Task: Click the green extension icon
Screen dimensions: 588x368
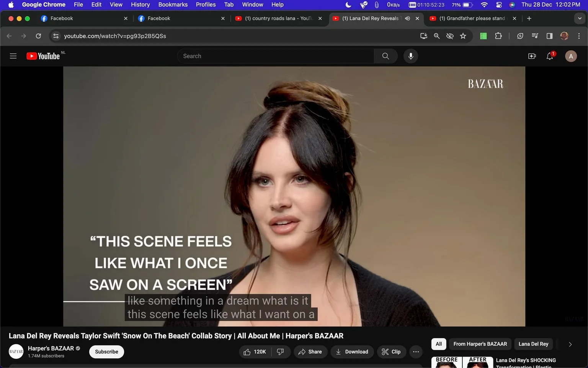Action: coord(483,36)
